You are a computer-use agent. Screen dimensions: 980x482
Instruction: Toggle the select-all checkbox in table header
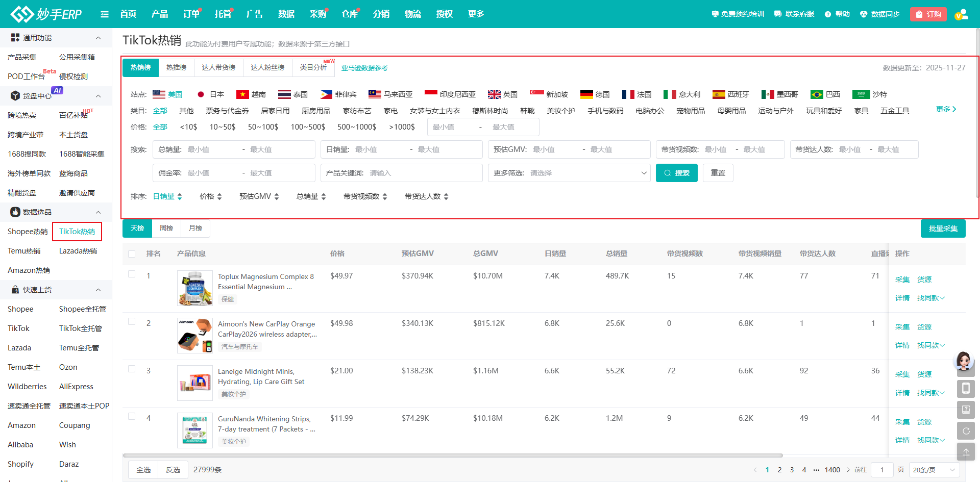132,254
